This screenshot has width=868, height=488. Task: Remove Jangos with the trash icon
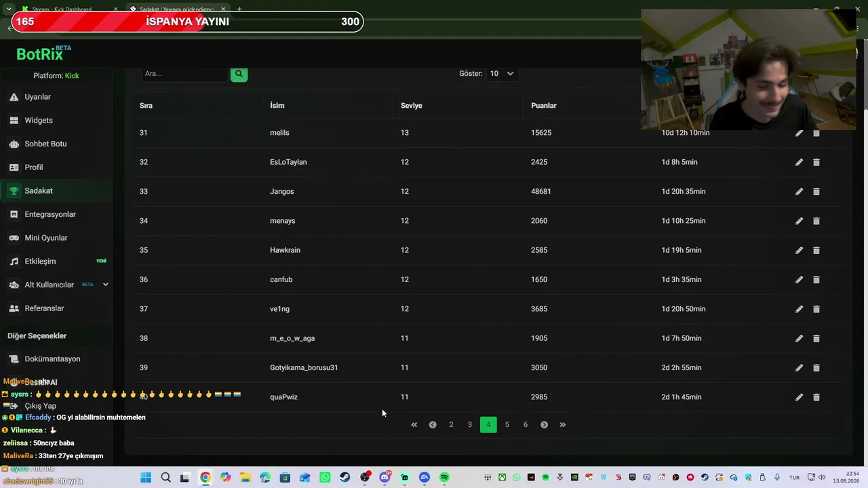(x=816, y=192)
